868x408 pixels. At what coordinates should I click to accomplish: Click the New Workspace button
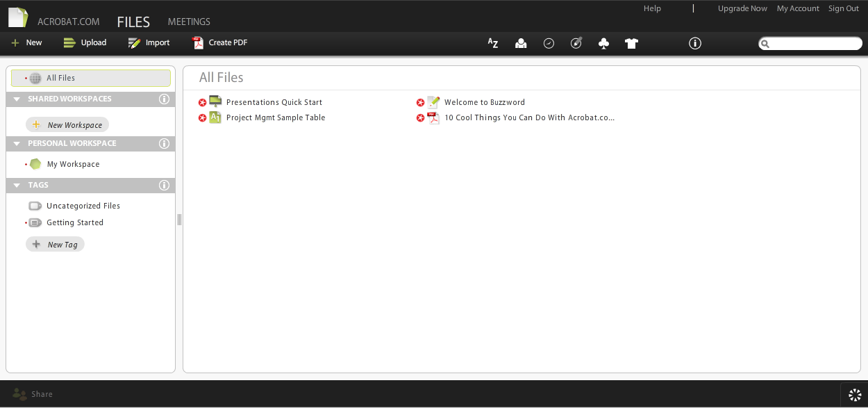[67, 125]
